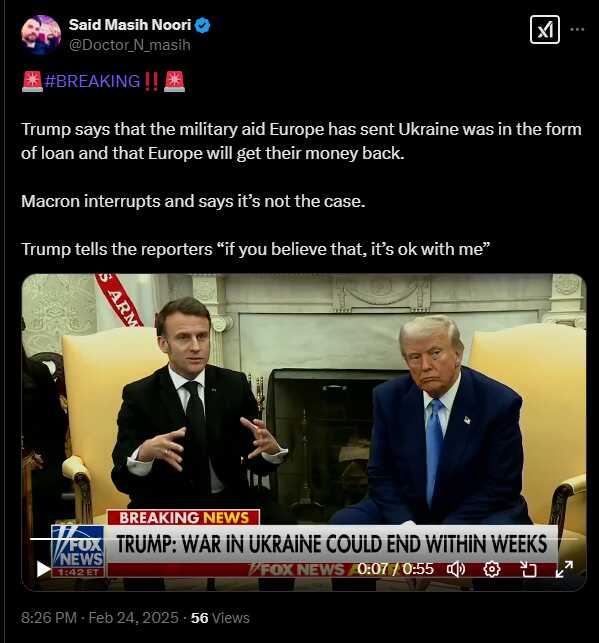Mute the video using speaker icon
This screenshot has width=599, height=643.
(456, 569)
